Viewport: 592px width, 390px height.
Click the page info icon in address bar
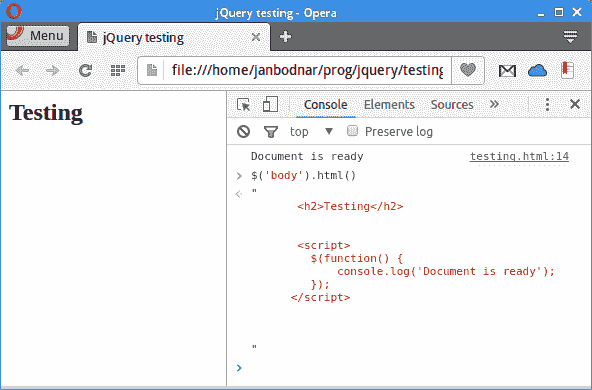[x=152, y=70]
